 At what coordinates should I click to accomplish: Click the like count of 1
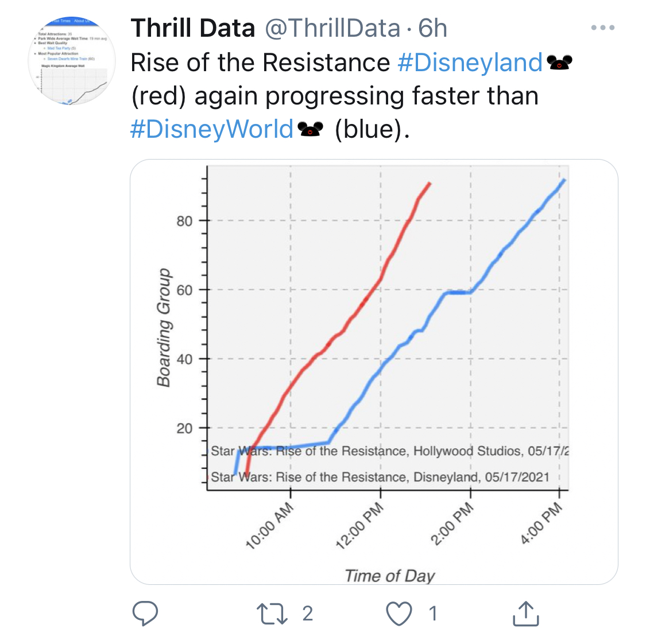point(433,614)
